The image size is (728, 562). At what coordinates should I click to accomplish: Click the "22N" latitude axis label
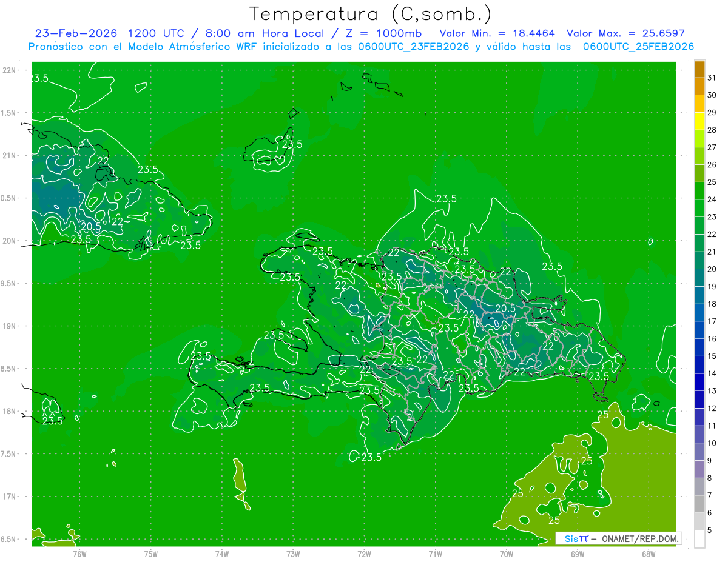point(10,70)
